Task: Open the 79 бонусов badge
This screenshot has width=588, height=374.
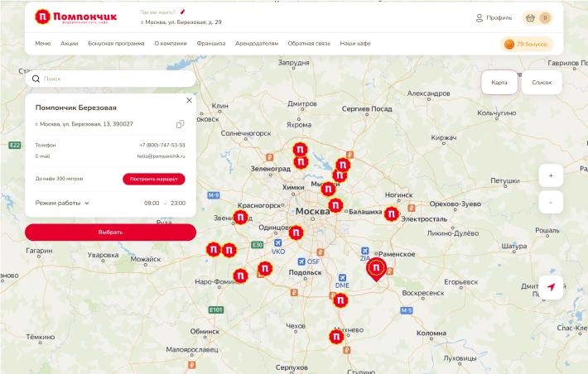Action: (x=527, y=44)
